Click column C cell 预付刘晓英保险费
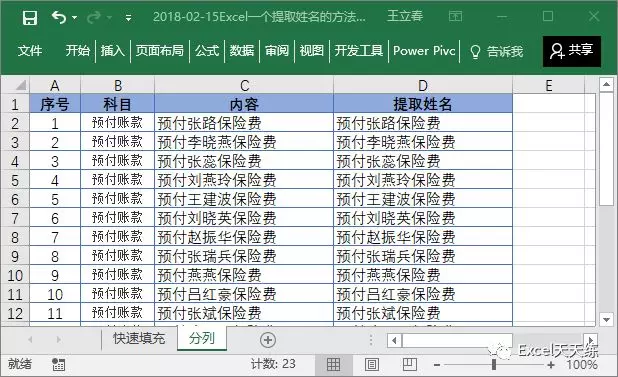Viewport: 618px width, 377px height. (x=244, y=218)
